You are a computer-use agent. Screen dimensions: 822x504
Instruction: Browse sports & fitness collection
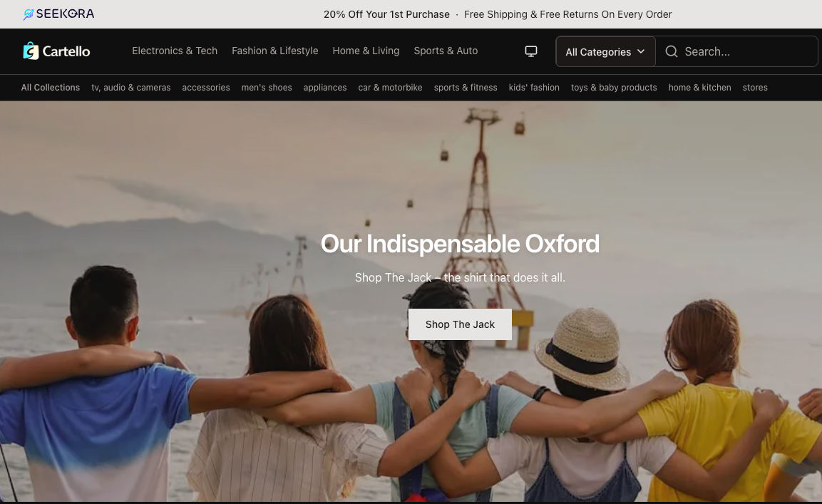466,88
